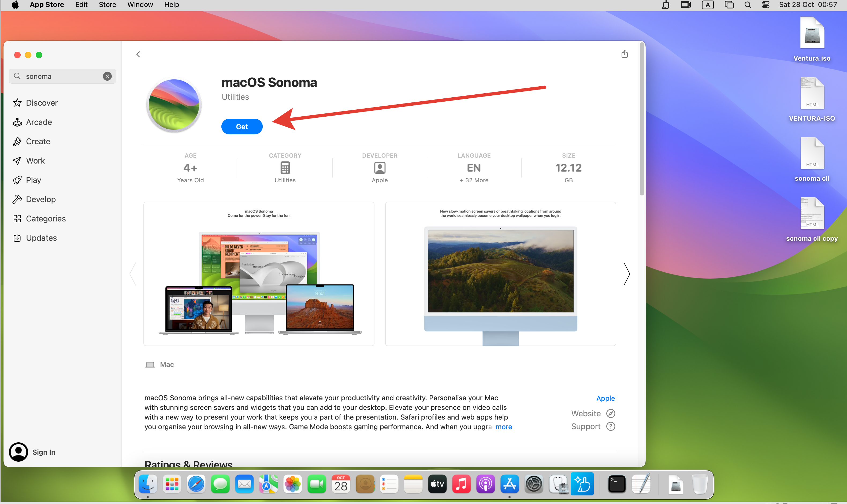Click the macOS Sonoma app icon
Screen dimensions: 847x504
pos(174,105)
